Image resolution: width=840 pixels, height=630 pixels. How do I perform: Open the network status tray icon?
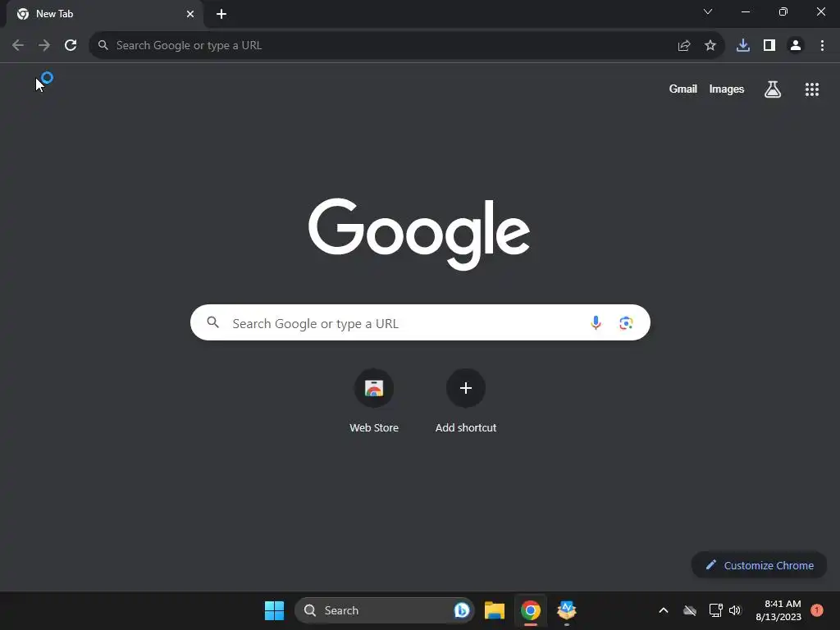pos(715,610)
